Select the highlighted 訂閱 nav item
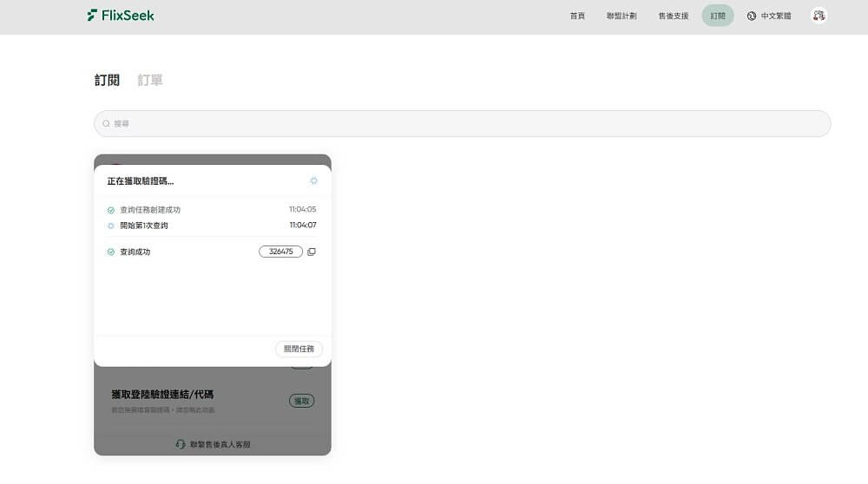 (718, 16)
